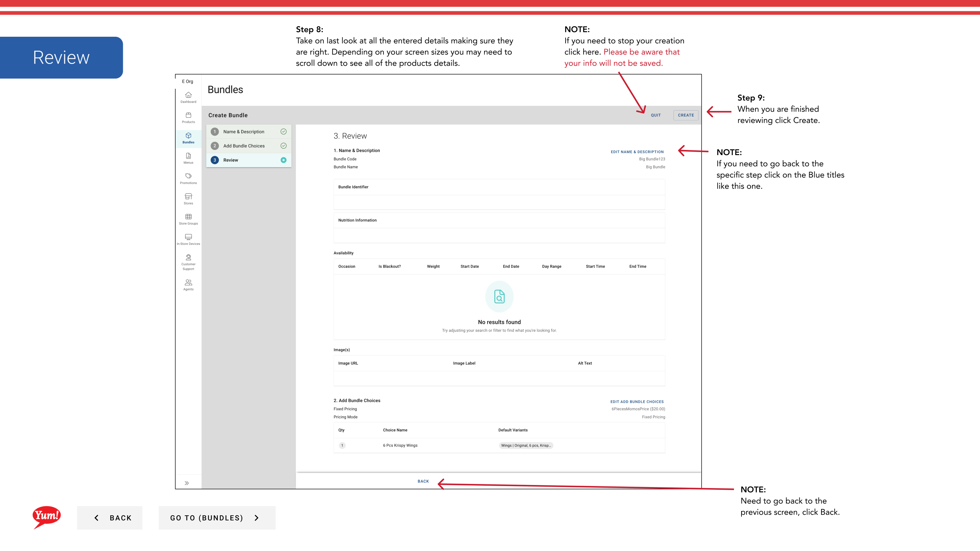Click the Image URL column header

(x=348, y=363)
